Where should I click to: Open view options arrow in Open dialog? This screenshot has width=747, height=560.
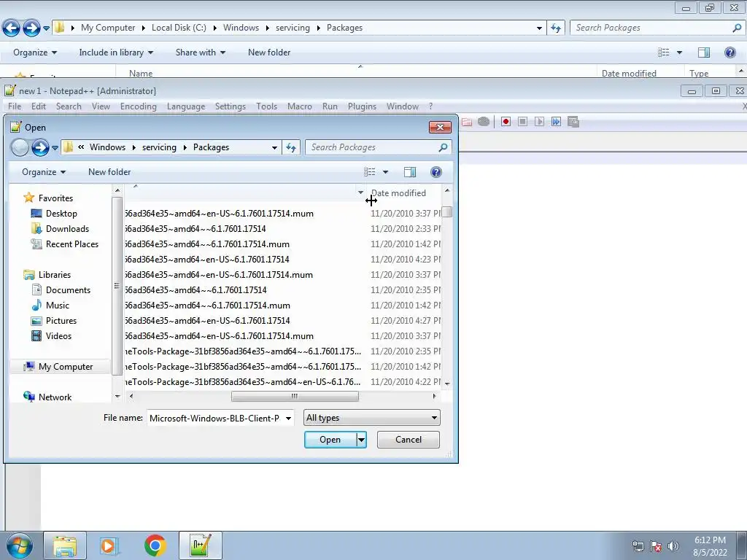[385, 172]
